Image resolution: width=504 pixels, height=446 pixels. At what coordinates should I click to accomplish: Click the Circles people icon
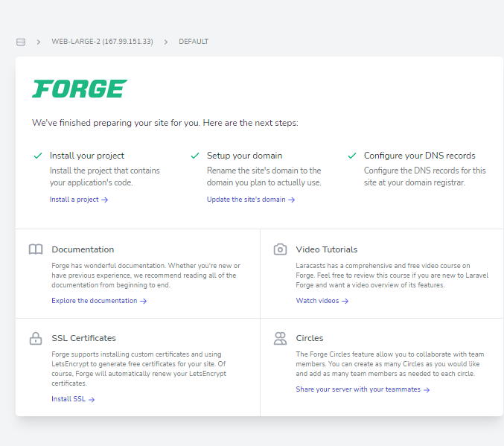pyautogui.click(x=280, y=338)
